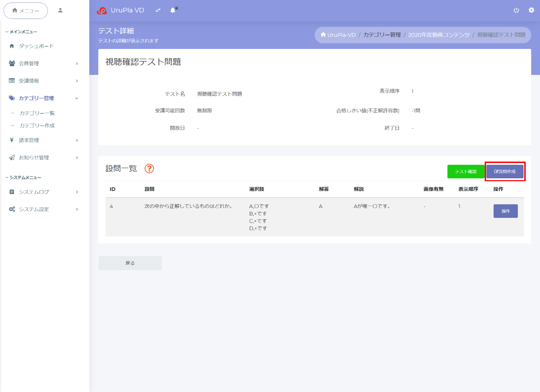
Task: Open the 設問一覧 help question icon
Action: point(149,168)
